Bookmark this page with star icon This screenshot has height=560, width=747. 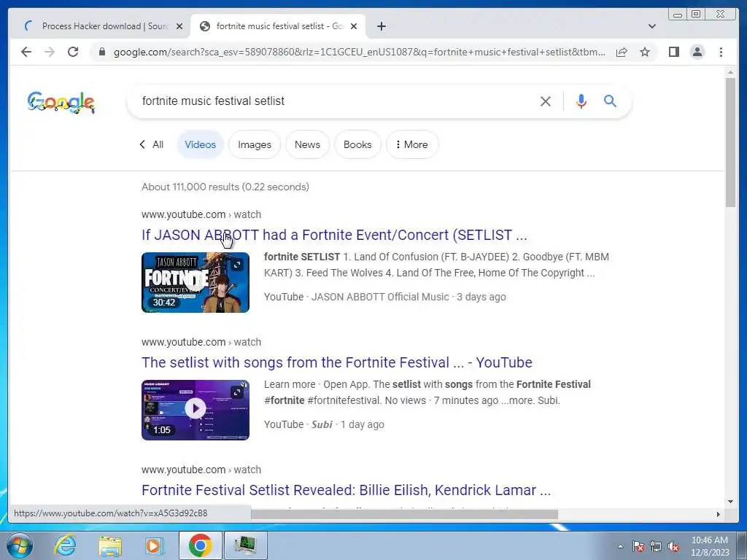(x=645, y=52)
